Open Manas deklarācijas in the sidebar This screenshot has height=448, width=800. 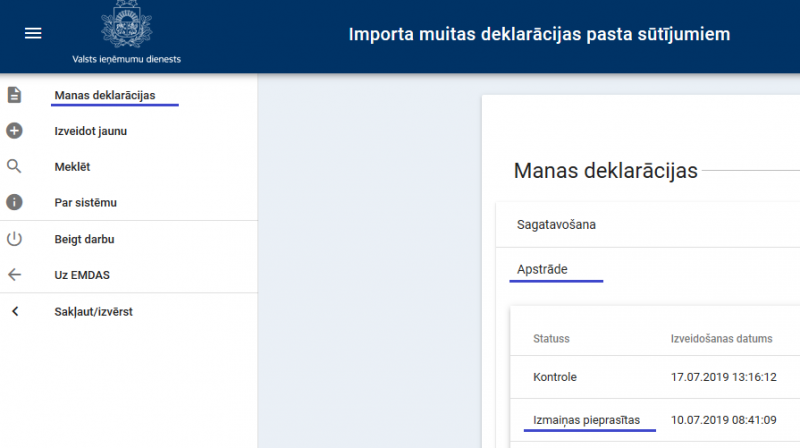[105, 95]
